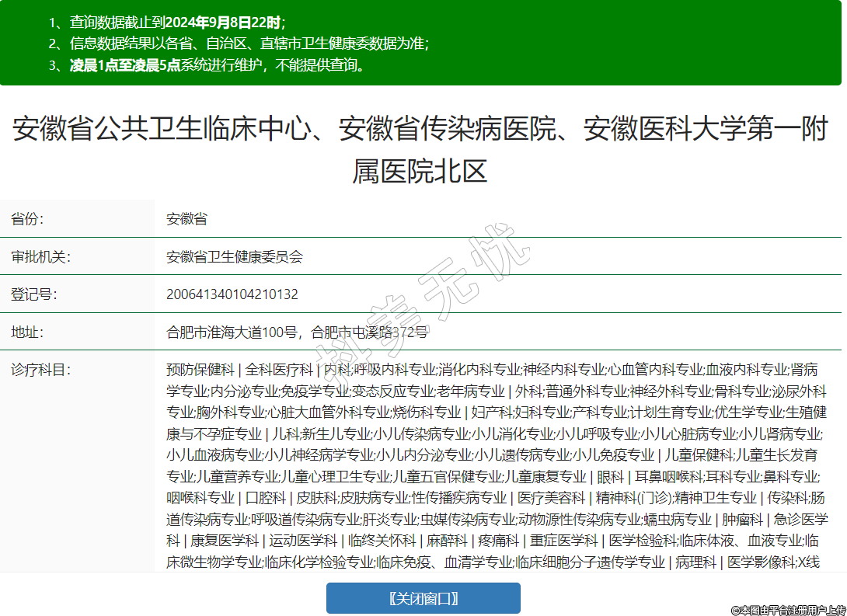Click the hospital name heading
This screenshot has width=847, height=616.
point(420,149)
